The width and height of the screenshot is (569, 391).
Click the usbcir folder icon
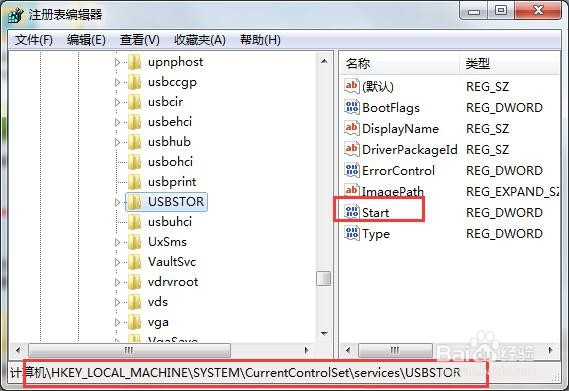[135, 102]
